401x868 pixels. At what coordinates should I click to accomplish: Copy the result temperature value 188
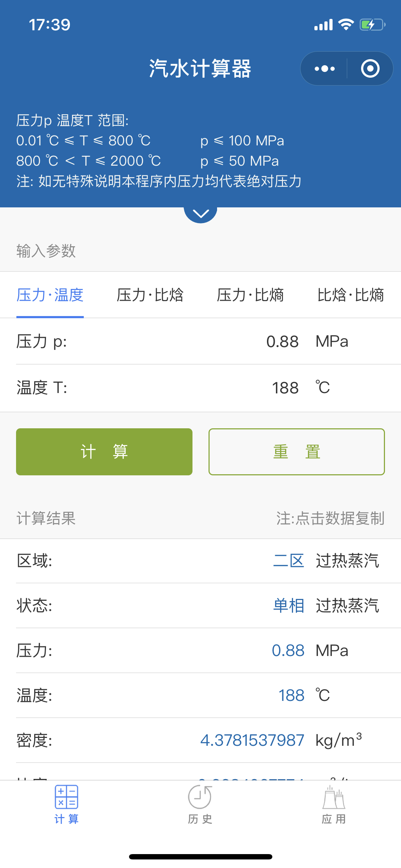(291, 695)
